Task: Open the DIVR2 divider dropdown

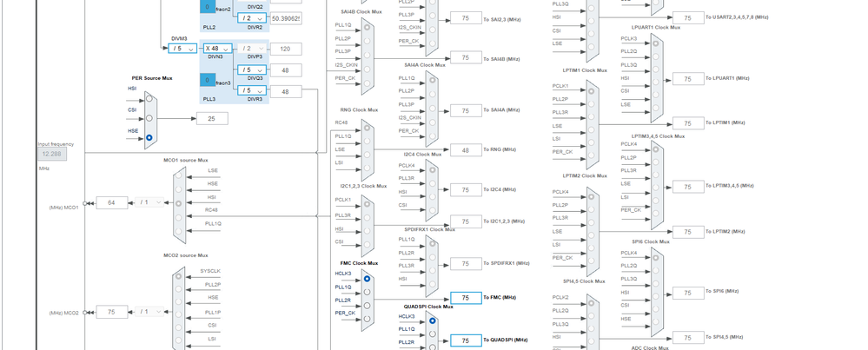Action: click(252, 17)
